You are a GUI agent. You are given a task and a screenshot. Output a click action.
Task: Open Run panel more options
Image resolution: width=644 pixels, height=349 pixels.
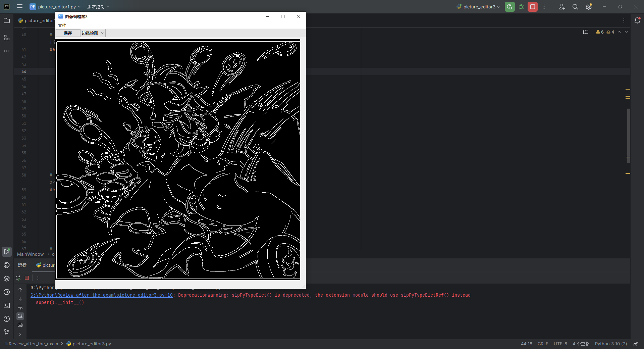38,278
